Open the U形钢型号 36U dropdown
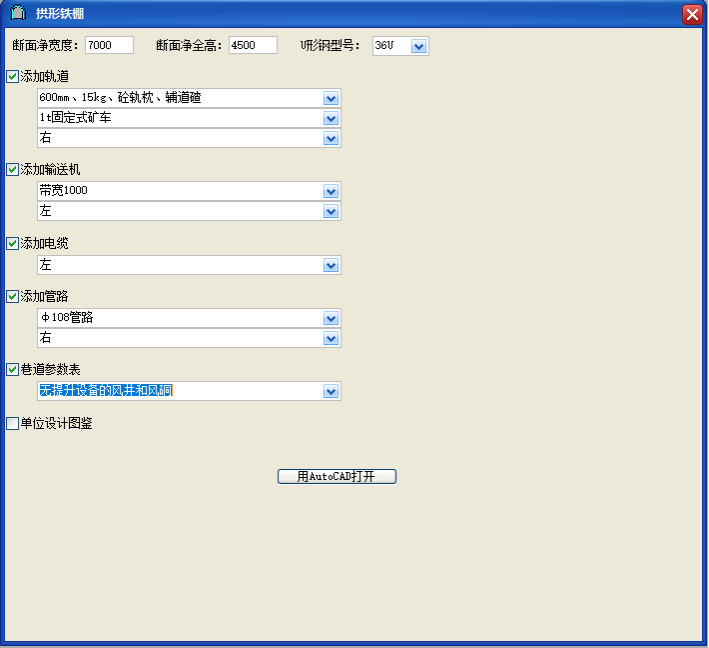709x648 pixels. coord(419,46)
